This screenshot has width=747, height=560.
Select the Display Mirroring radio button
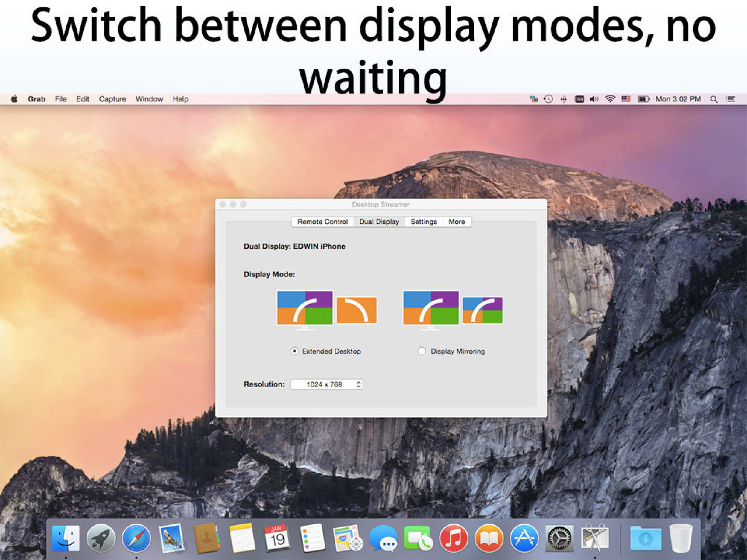click(421, 351)
